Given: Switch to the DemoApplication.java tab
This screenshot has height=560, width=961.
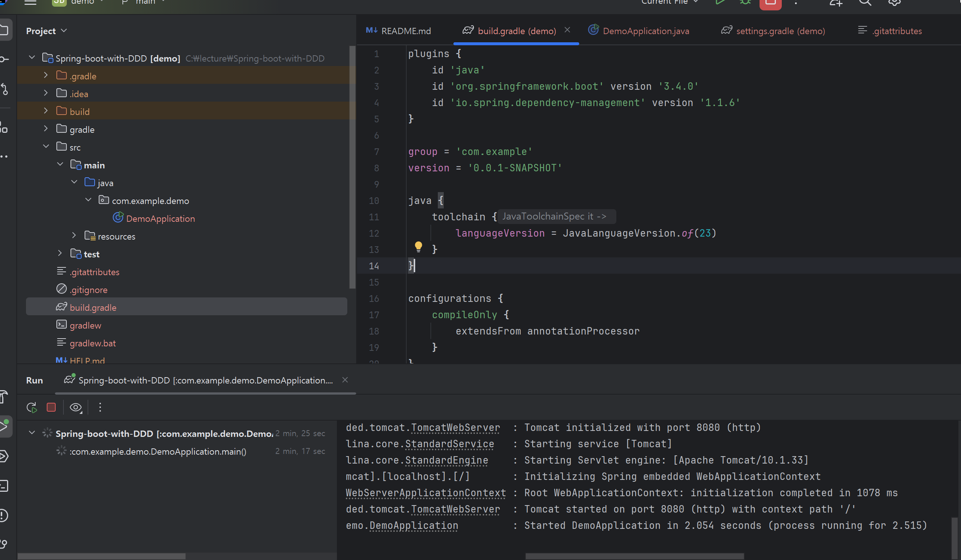Looking at the screenshot, I should (x=645, y=31).
